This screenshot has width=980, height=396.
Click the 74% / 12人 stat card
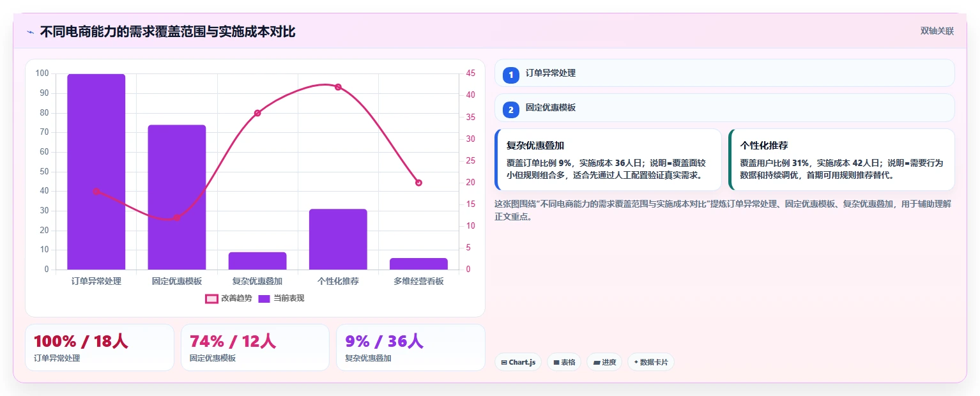point(255,347)
